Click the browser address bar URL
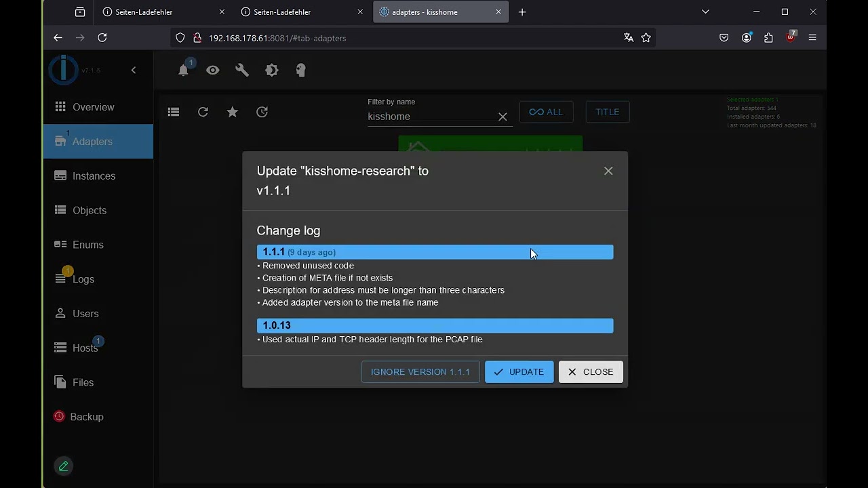868x488 pixels. click(277, 38)
